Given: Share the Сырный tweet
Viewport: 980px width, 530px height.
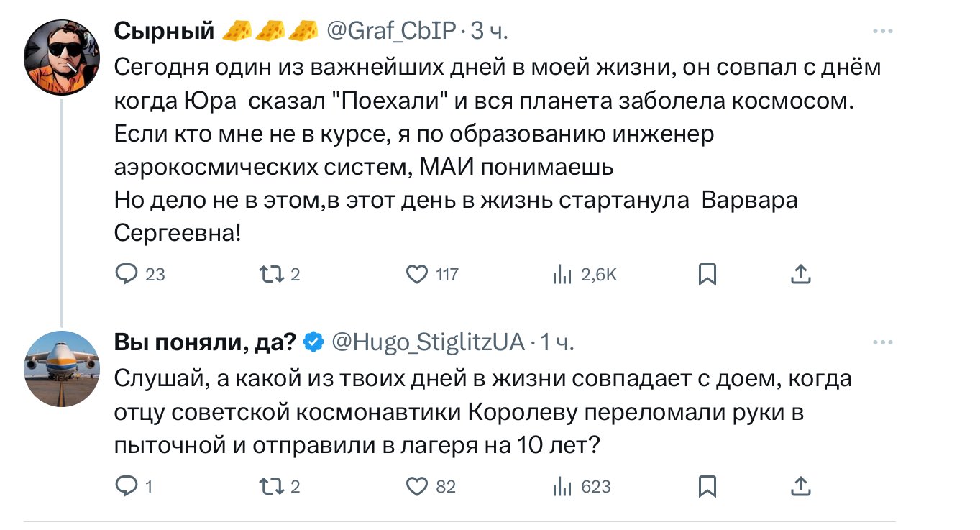Looking at the screenshot, I should (x=801, y=274).
